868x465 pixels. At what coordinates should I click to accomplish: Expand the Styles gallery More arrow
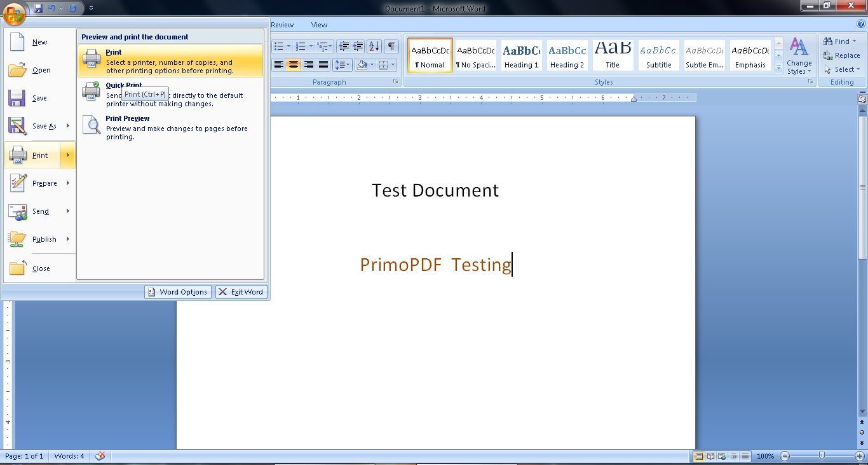click(x=778, y=67)
